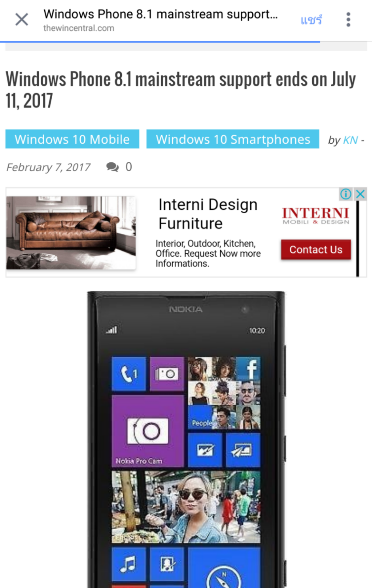
Task: Open the sofa image in Interni ad
Action: click(71, 233)
